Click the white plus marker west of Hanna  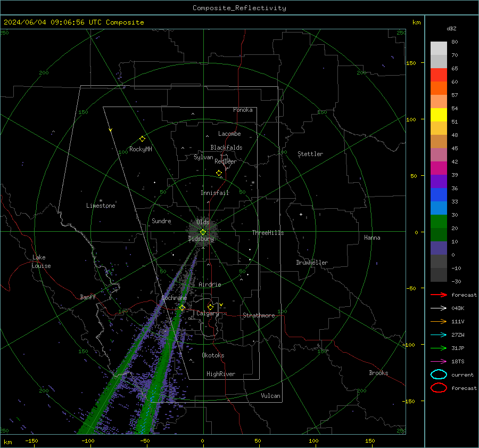coord(301,214)
